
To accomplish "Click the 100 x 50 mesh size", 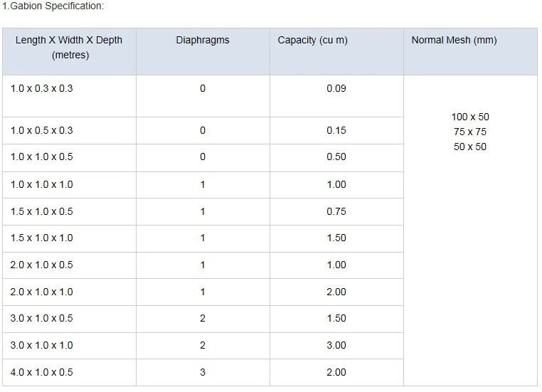I will pyautogui.click(x=470, y=117).
